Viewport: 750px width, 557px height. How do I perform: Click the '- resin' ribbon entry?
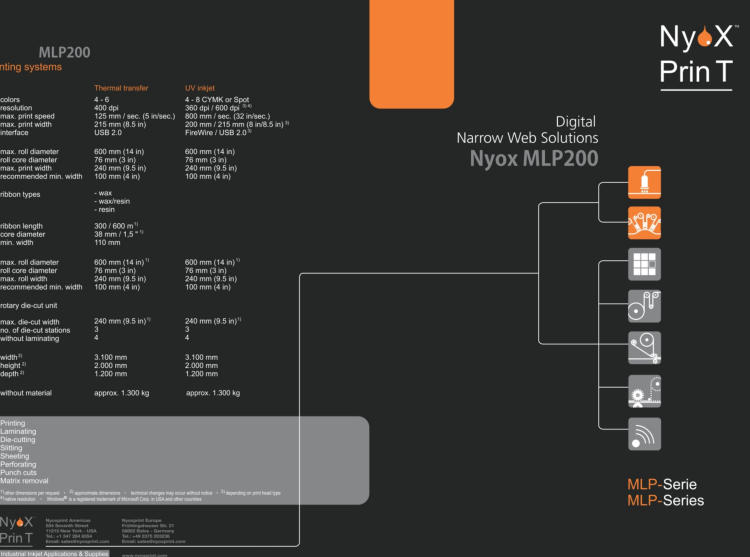pos(104,209)
